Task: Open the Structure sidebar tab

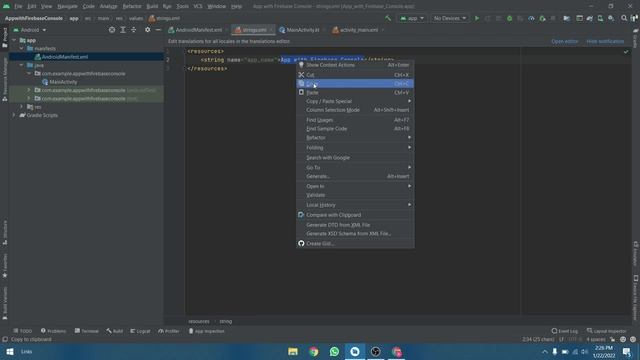Action: (x=4, y=232)
